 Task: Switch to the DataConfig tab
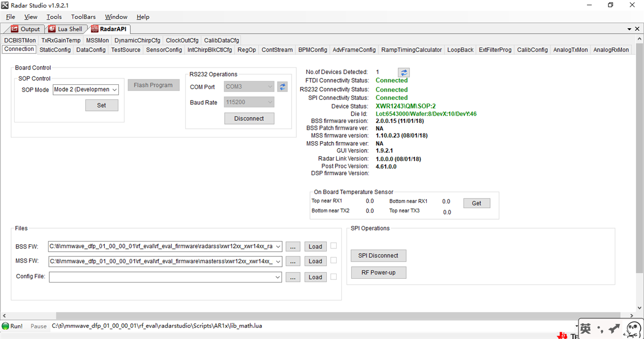[91, 50]
